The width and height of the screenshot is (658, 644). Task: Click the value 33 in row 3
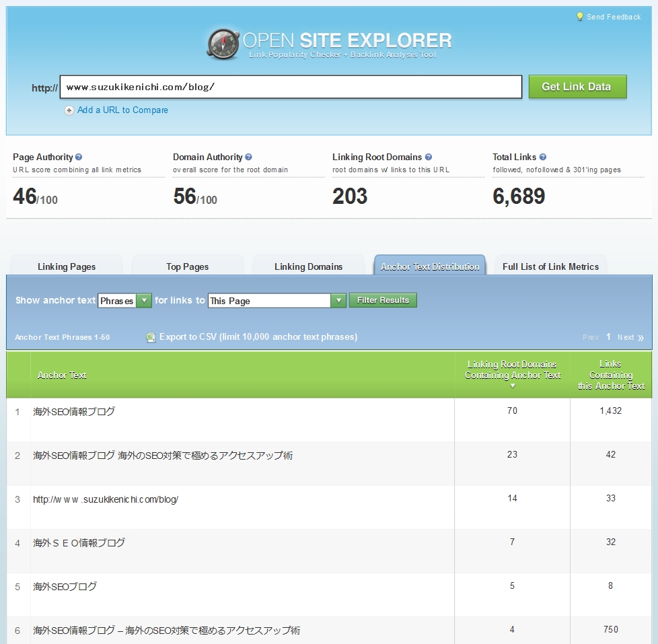(611, 498)
